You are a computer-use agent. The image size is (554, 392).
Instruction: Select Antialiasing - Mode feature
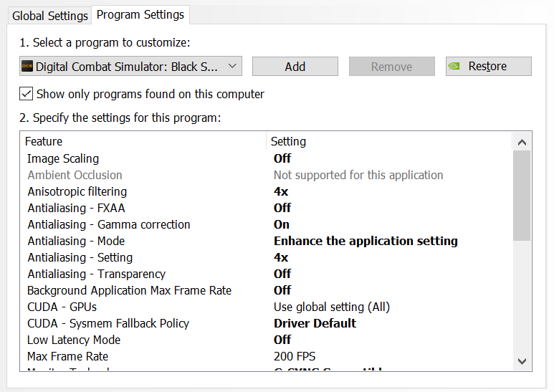(76, 242)
